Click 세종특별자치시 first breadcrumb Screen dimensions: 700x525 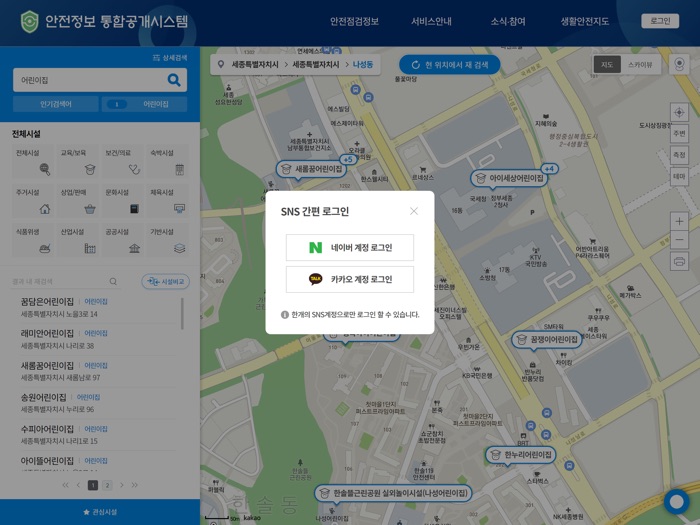255,65
